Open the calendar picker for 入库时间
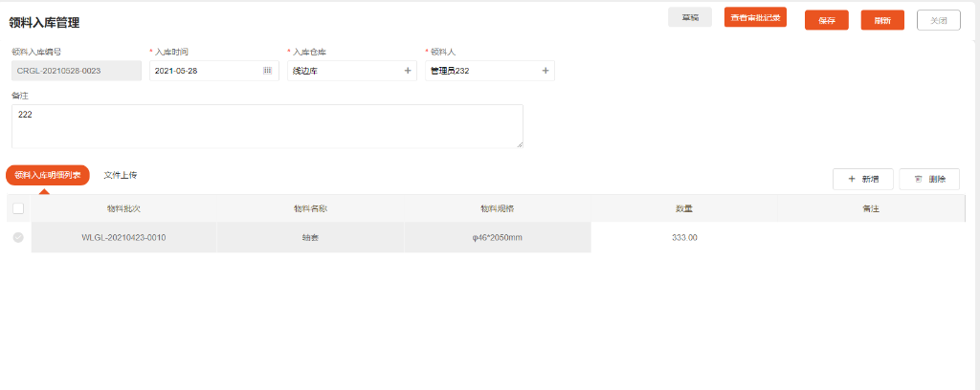This screenshot has height=390, width=980. coord(267,71)
